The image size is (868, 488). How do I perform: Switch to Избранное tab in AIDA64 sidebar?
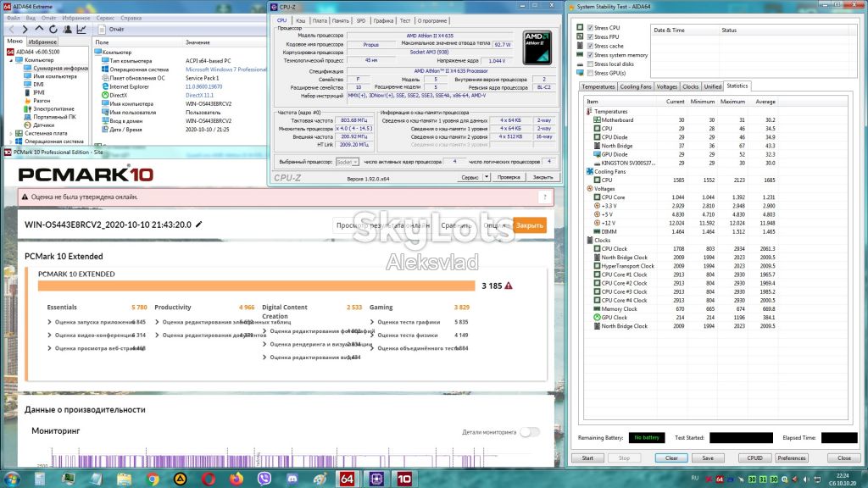pos(42,42)
